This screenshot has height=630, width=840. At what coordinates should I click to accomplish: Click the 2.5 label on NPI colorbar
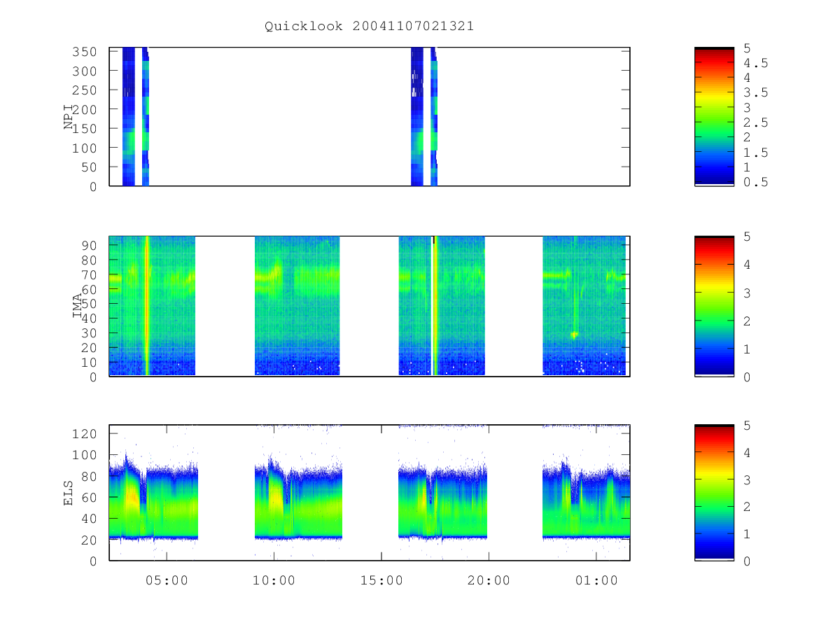coord(755,122)
